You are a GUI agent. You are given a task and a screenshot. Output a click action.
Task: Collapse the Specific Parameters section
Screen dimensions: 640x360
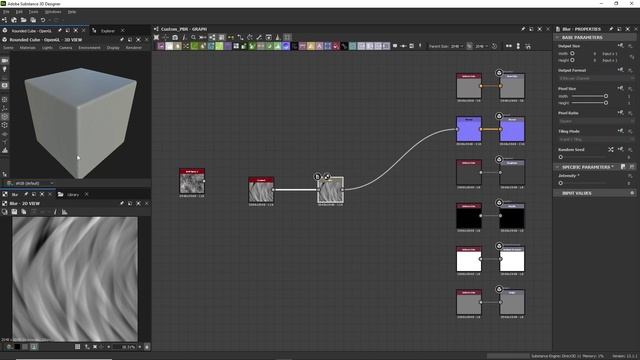(557, 167)
